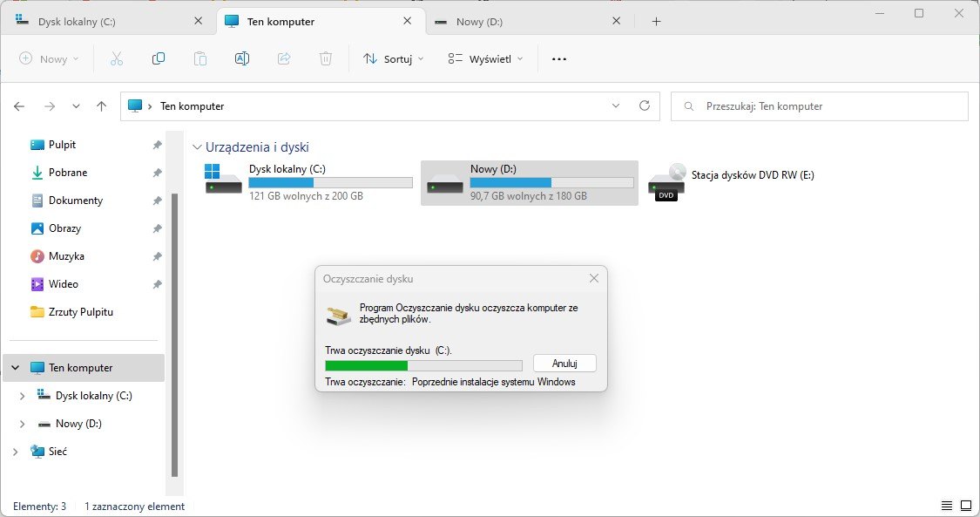Open the three-dots more options menu

point(558,58)
